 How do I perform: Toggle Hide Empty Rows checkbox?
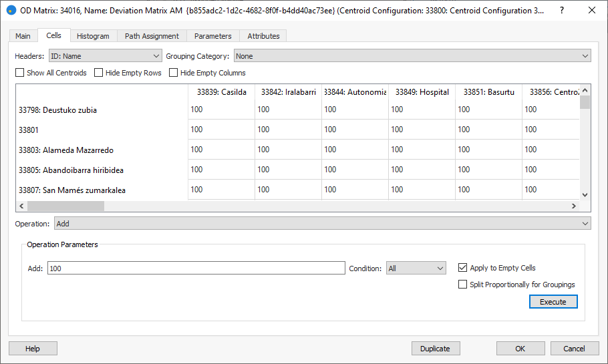pyautogui.click(x=99, y=73)
